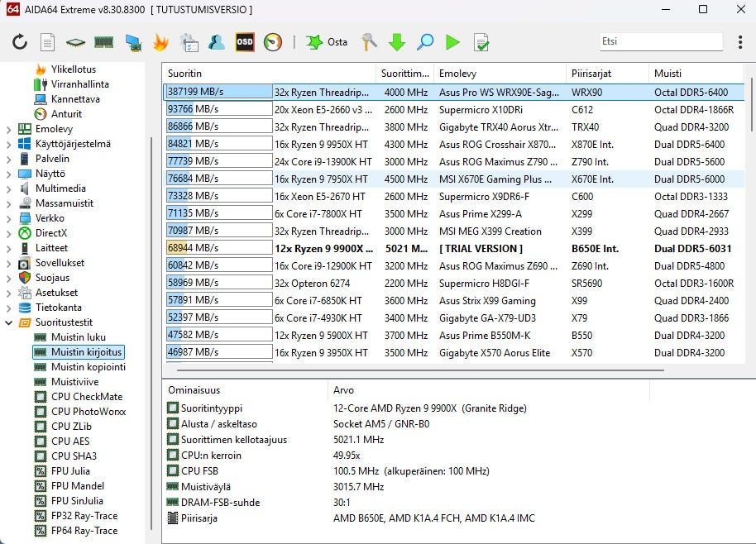Open the CPU chip toolbar icon
This screenshot has width=756, height=544.
point(76,42)
